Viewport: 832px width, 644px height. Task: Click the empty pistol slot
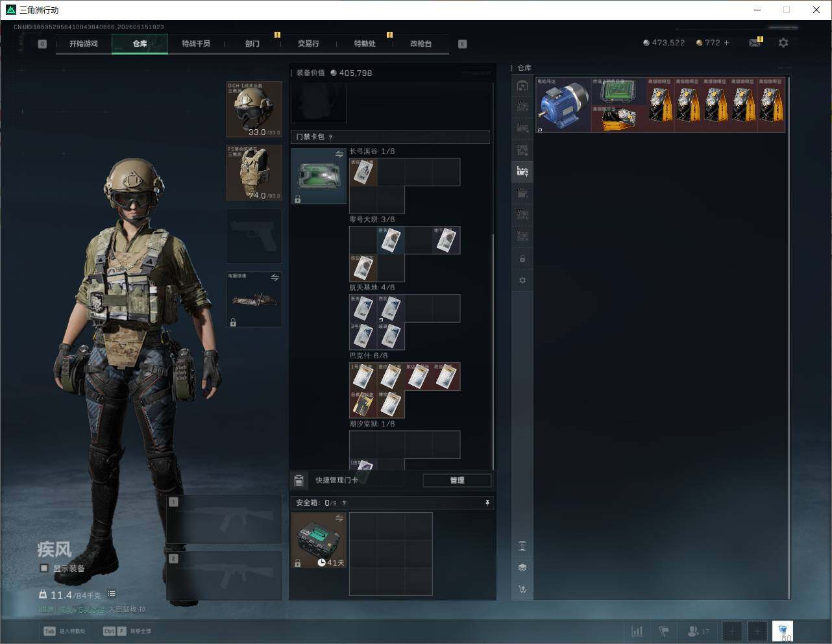(254, 236)
